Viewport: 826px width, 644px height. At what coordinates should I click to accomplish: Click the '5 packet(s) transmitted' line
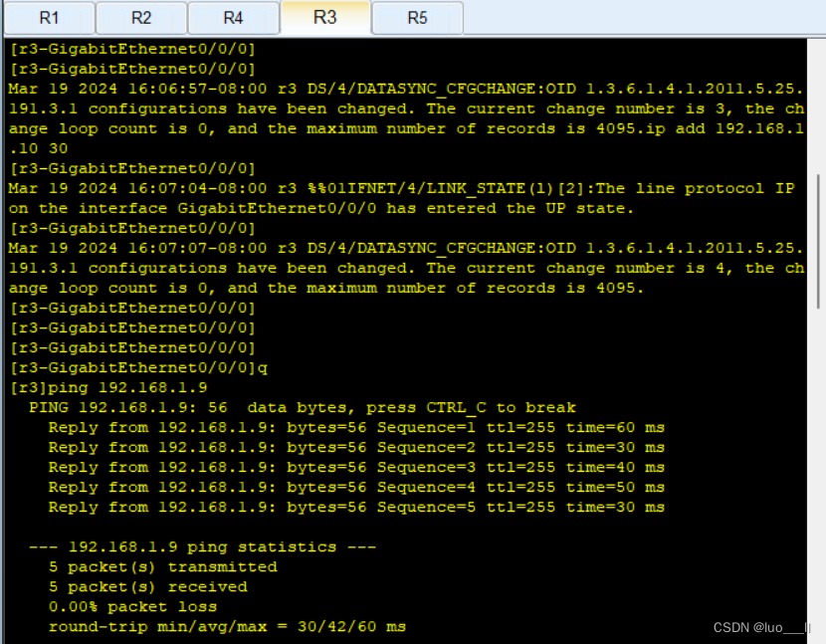coord(163,567)
